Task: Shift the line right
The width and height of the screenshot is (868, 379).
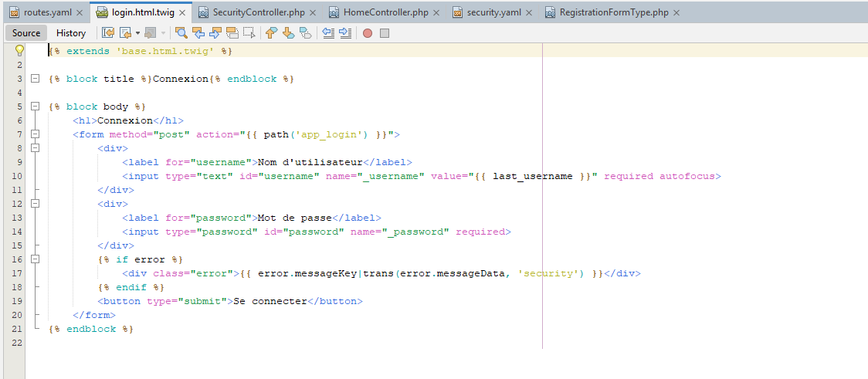Action: click(x=346, y=33)
